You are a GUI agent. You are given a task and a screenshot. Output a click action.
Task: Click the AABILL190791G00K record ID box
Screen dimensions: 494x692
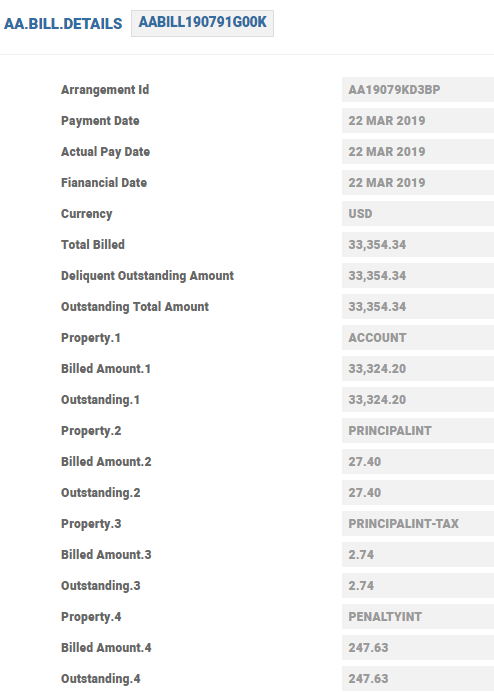(x=202, y=23)
